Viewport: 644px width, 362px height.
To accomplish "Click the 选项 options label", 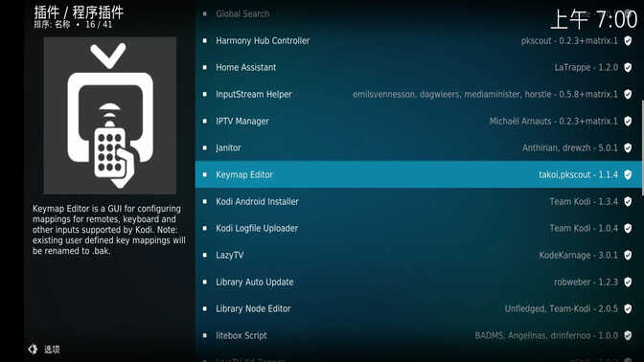I will pyautogui.click(x=52, y=350).
